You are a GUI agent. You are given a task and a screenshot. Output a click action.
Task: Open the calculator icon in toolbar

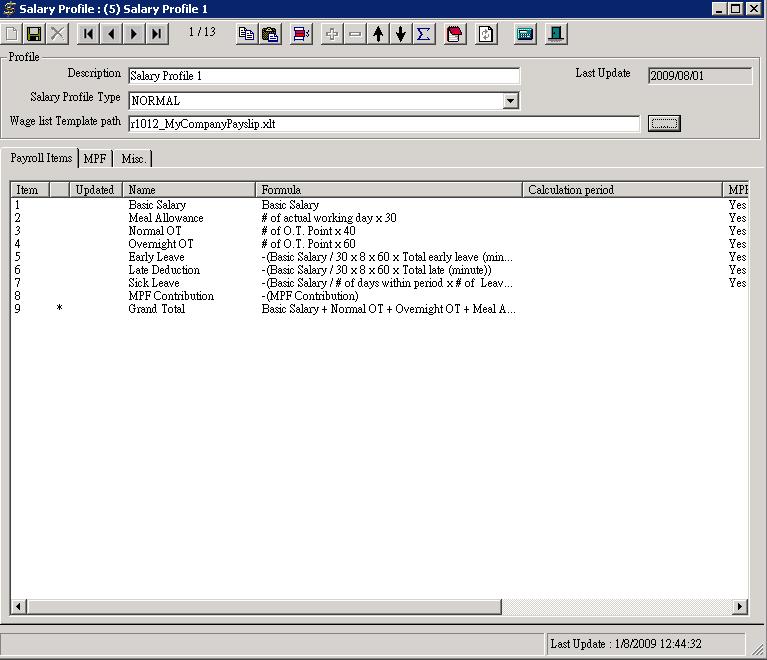(x=525, y=34)
